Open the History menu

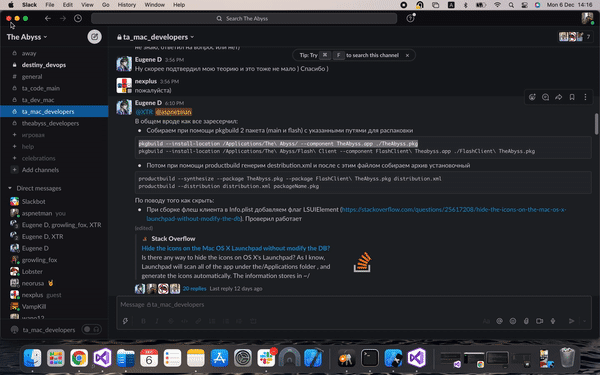(x=127, y=5)
